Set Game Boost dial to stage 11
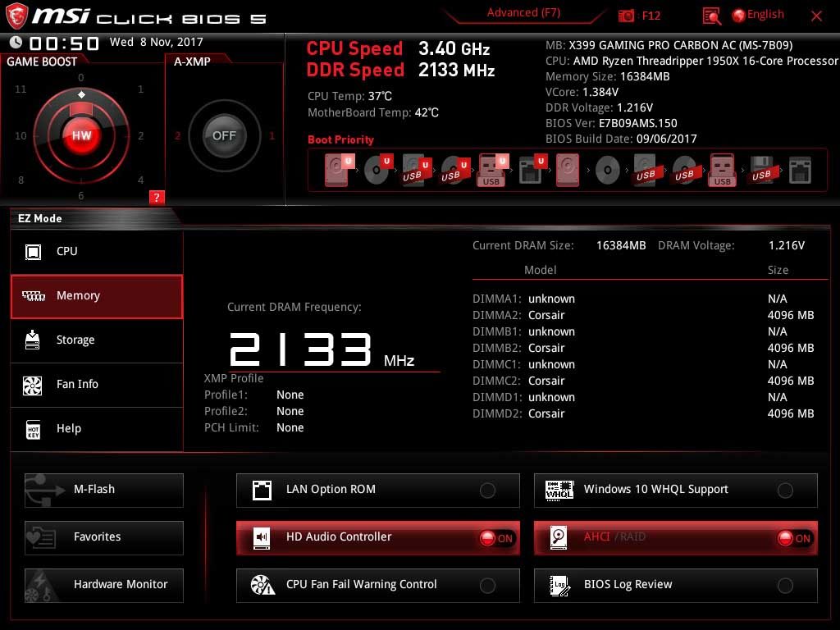This screenshot has height=630, width=840. (21, 89)
